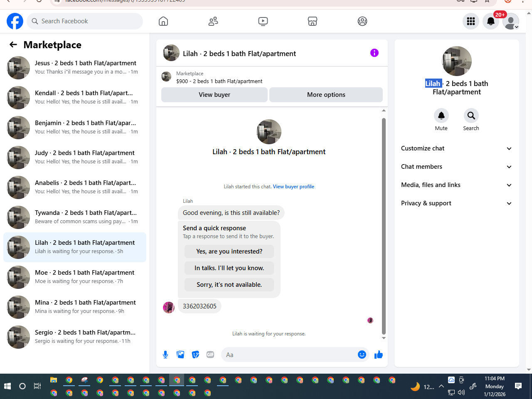Search in conversation using the magnifier icon
Screen dimensions: 532x399
coord(471,116)
